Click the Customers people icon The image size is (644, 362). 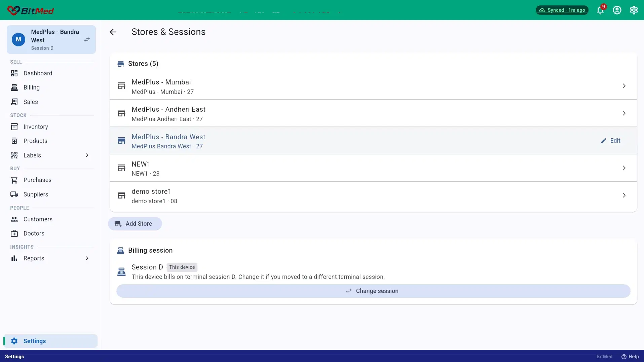click(14, 219)
